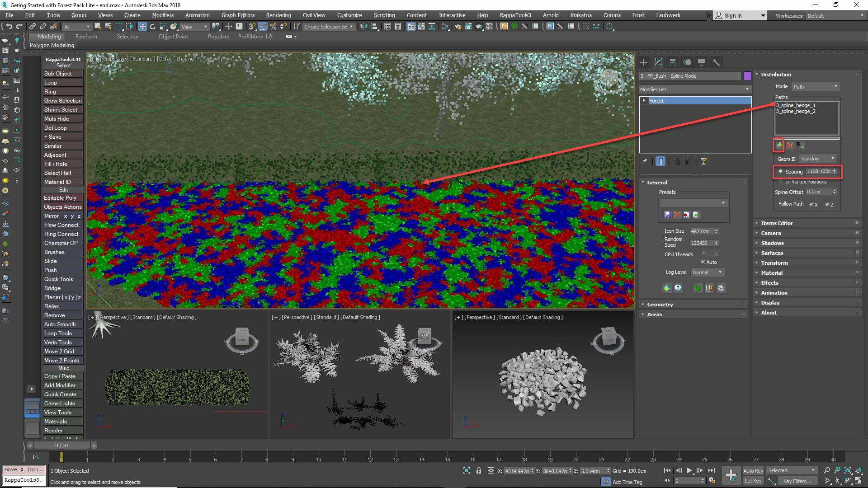Open the Rendering menu

[x=278, y=15]
